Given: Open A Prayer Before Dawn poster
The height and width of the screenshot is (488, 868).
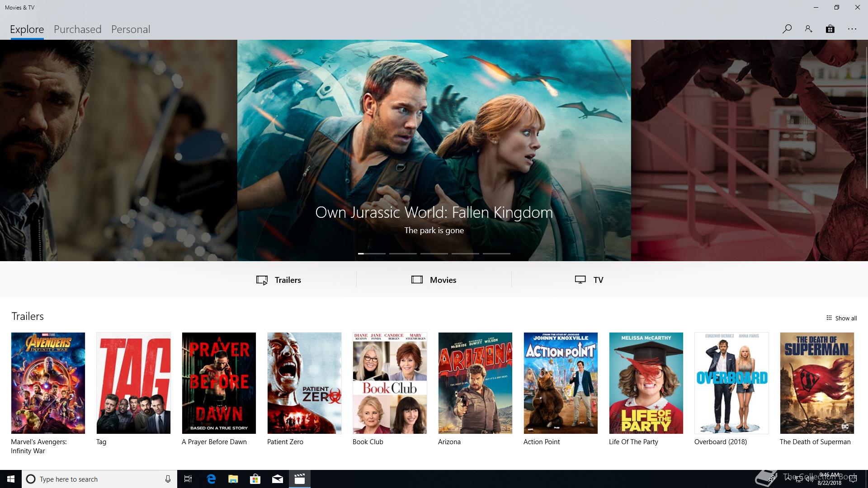Looking at the screenshot, I should pos(219,383).
